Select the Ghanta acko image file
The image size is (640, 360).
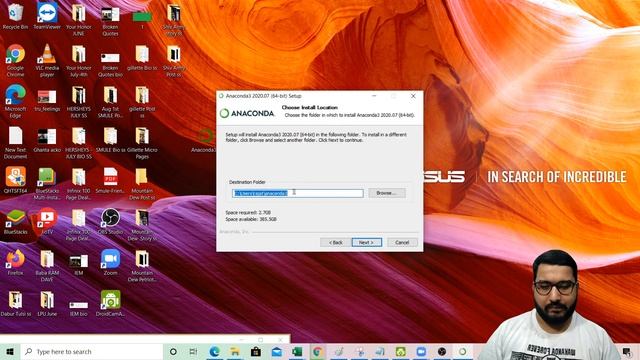[x=47, y=140]
